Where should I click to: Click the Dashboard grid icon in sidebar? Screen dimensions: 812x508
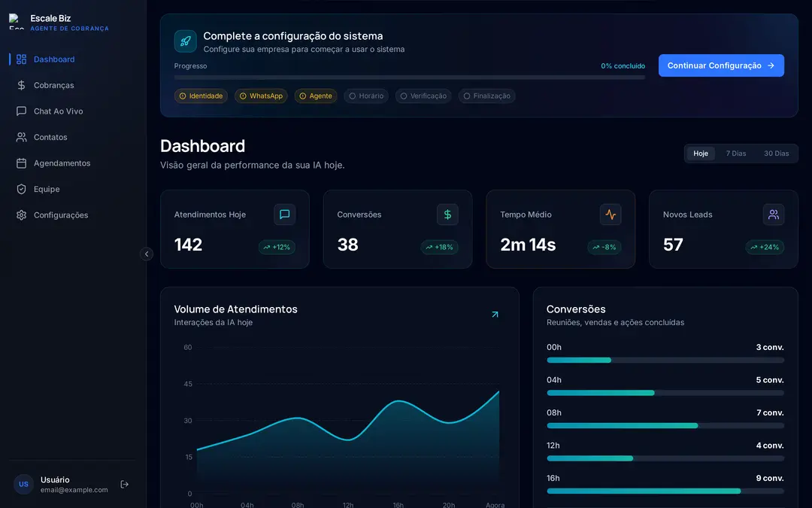point(21,59)
